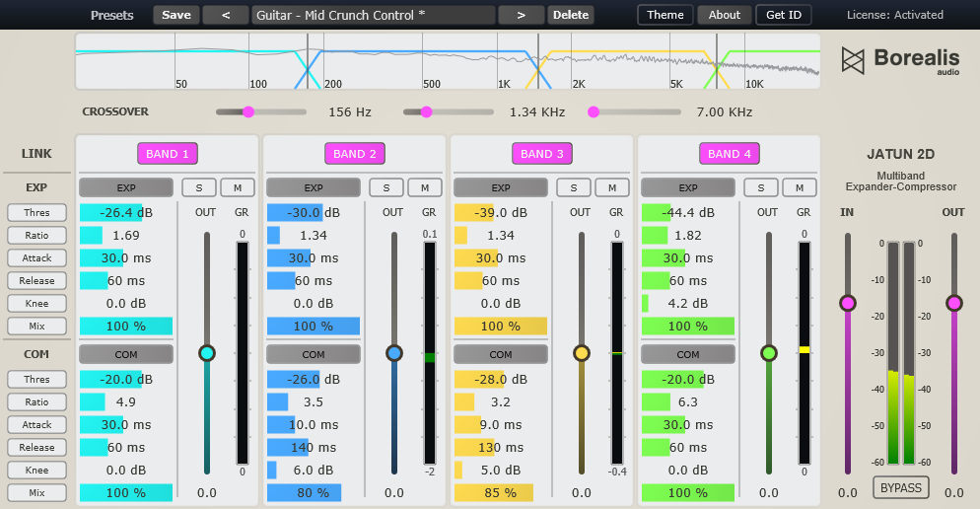Mute Band 2 with the M button

coord(425,187)
